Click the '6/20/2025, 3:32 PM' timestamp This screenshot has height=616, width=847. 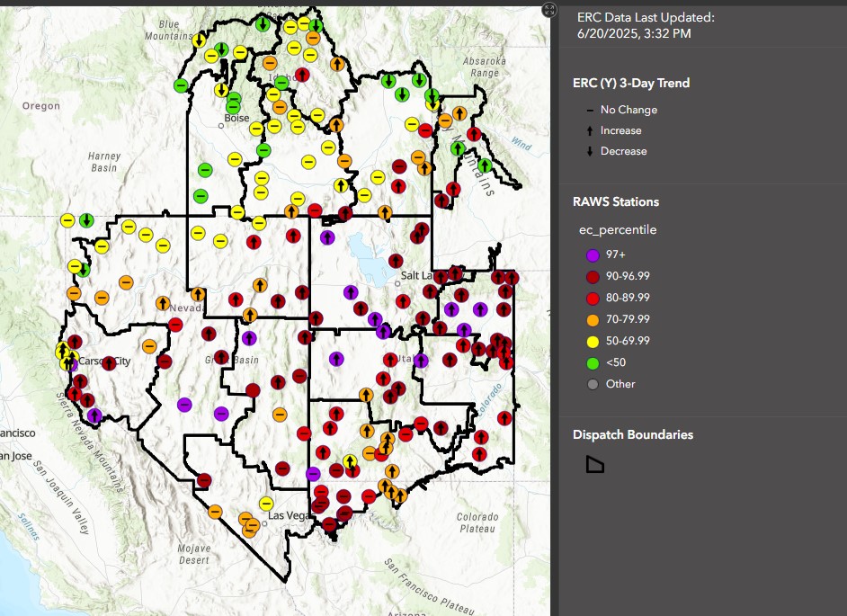tap(634, 33)
